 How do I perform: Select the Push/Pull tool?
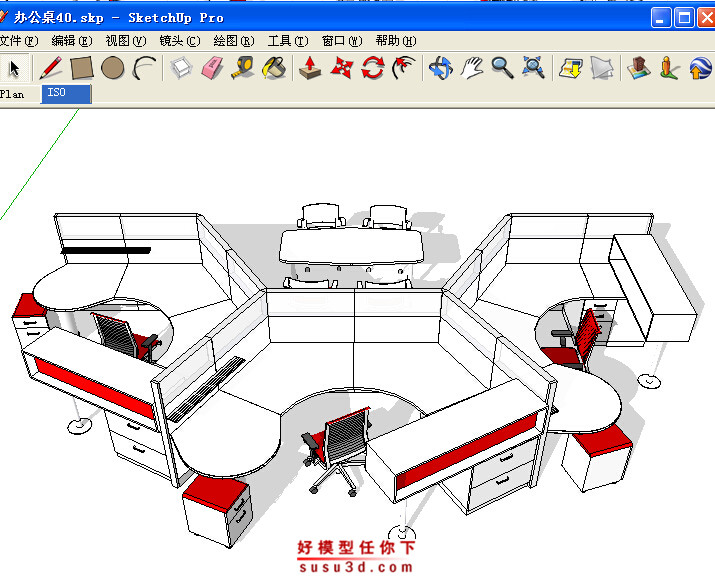[x=310, y=68]
